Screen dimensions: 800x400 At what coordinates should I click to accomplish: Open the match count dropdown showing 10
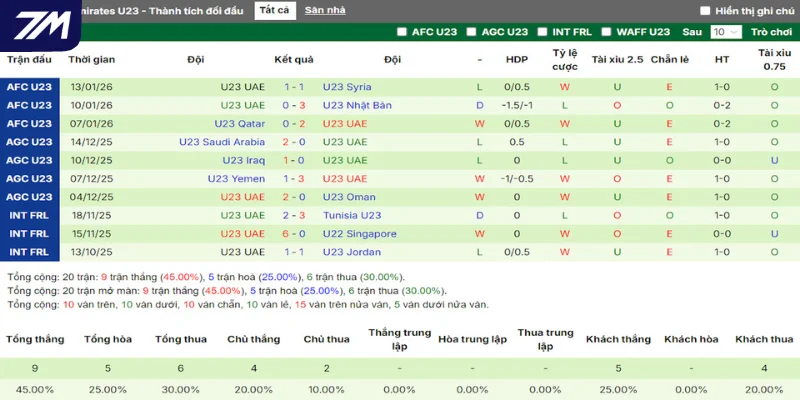tap(723, 32)
